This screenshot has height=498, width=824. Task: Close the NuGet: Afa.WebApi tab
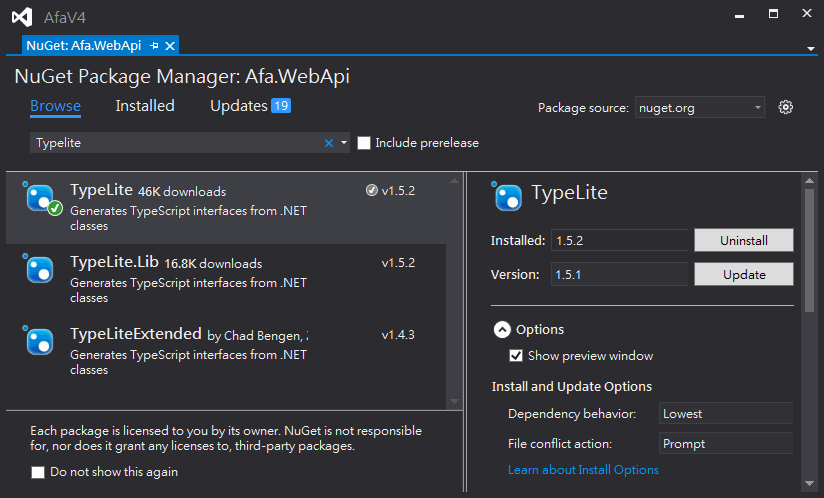tap(170, 46)
